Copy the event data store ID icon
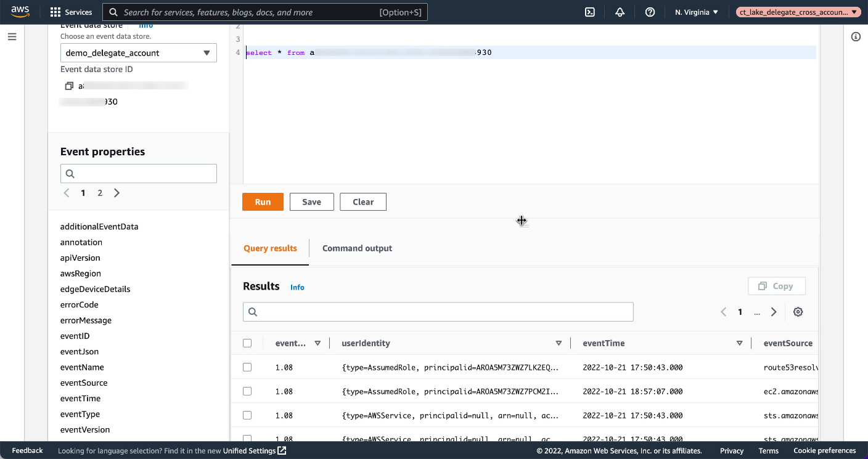Viewport: 868px width, 459px height. coord(69,85)
